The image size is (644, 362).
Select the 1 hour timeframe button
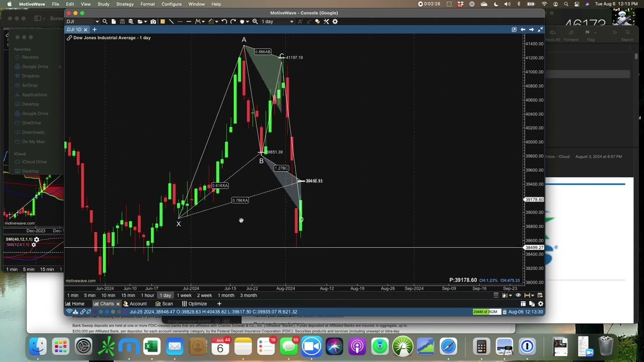(147, 295)
